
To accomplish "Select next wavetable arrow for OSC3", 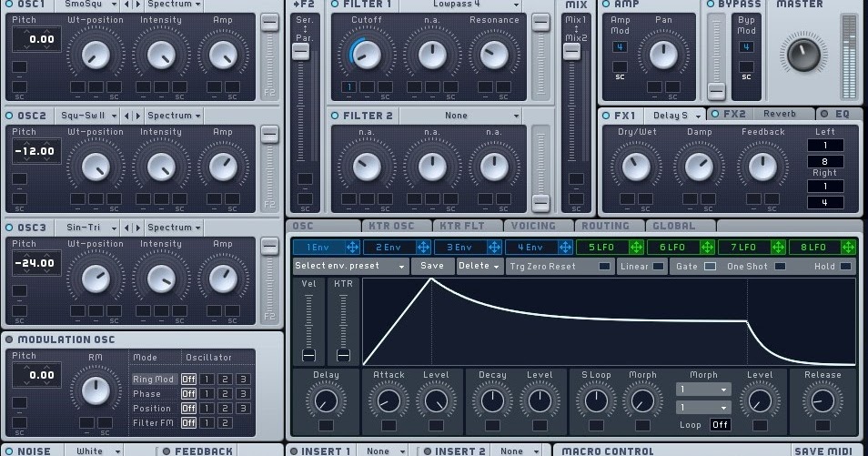I will (138, 228).
